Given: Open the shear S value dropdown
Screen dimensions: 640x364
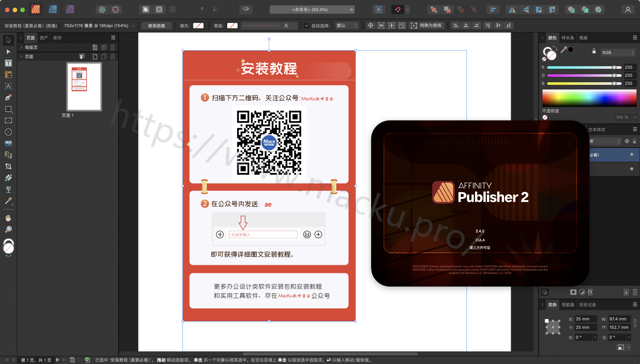Looking at the screenshot, I should pyautogui.click(x=628, y=337).
